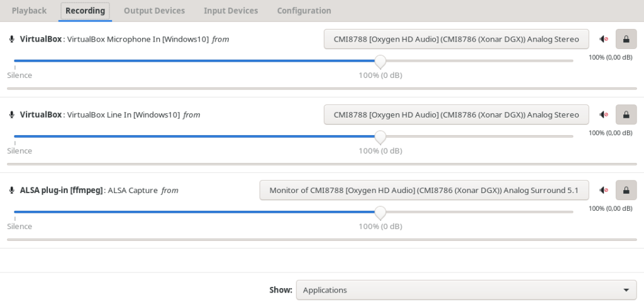Open the Configuration tab
This screenshot has height=307, width=644.
pyautogui.click(x=304, y=11)
